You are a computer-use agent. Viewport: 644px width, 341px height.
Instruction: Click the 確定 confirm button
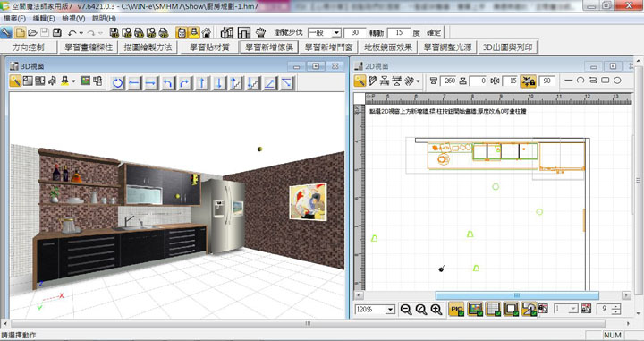pos(434,32)
